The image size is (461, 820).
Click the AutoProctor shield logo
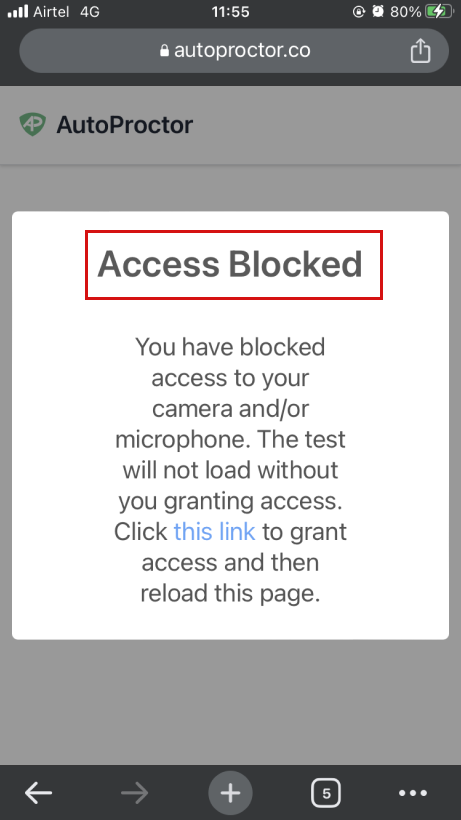coord(33,124)
